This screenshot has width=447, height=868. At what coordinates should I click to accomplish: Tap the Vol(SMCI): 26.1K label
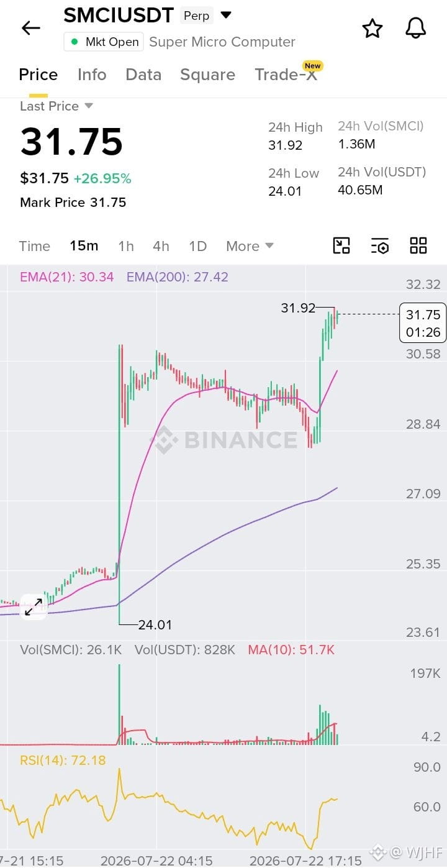tap(71, 650)
